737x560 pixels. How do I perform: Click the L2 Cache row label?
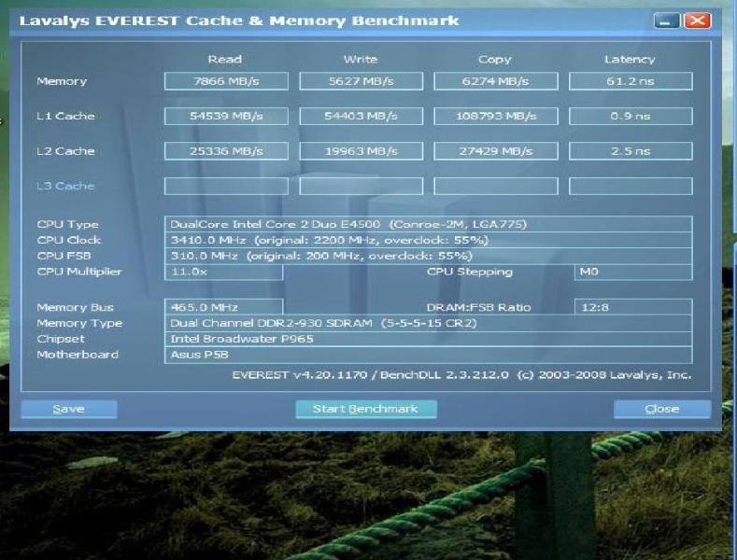tap(65, 151)
